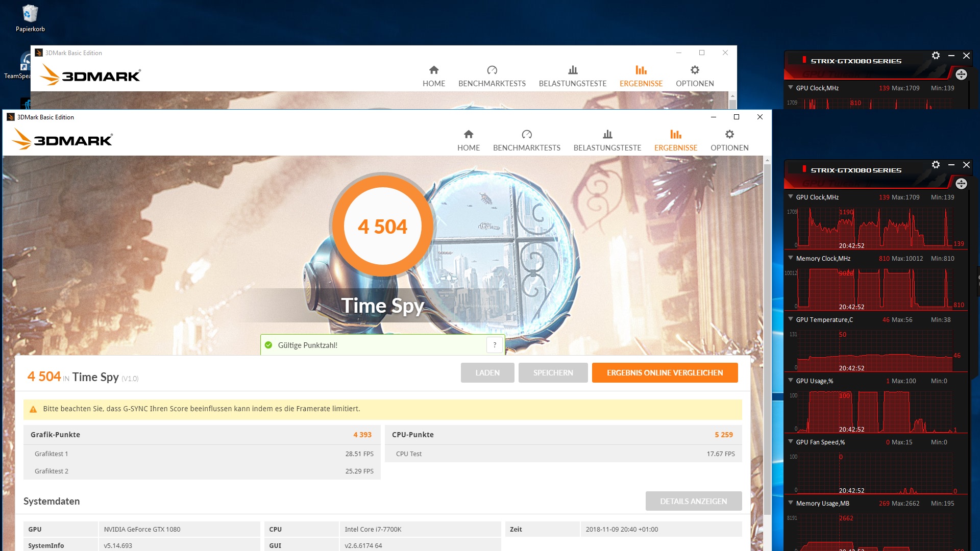Click the DETAILS ANZEIGEN button
The height and width of the screenshot is (551, 980).
click(693, 502)
